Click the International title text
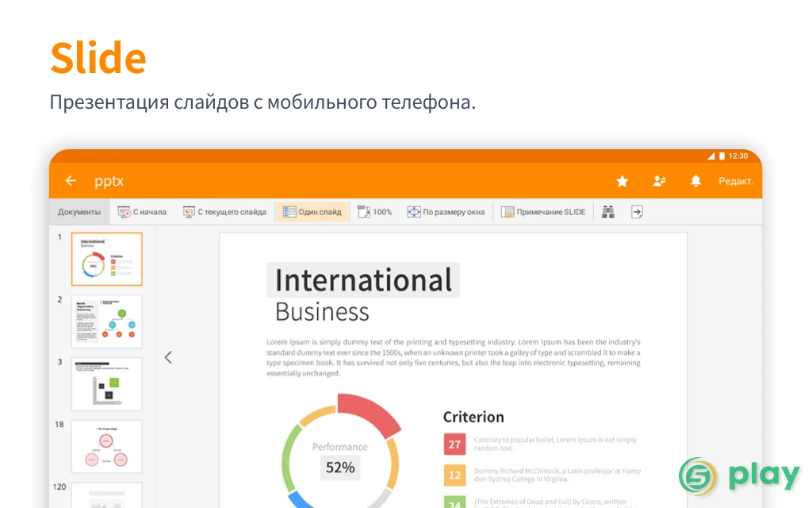The width and height of the screenshot is (812, 508). point(363,280)
